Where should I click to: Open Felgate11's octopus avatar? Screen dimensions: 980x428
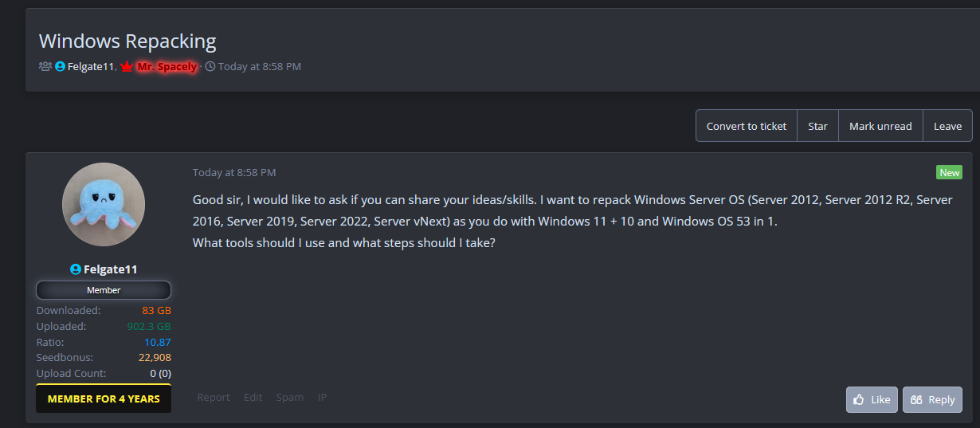click(x=104, y=204)
